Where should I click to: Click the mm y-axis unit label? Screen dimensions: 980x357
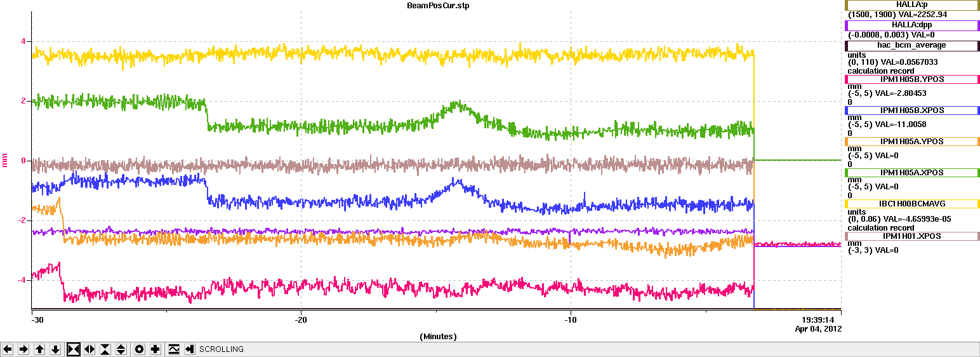tap(6, 161)
